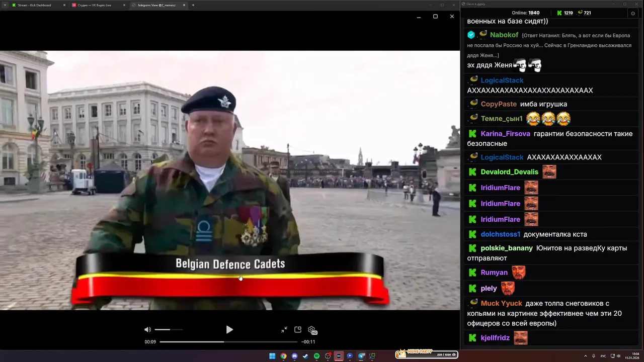This screenshot has width=644, height=362.
Task: Click platform badge beside CopyPaste
Action: 473,103
